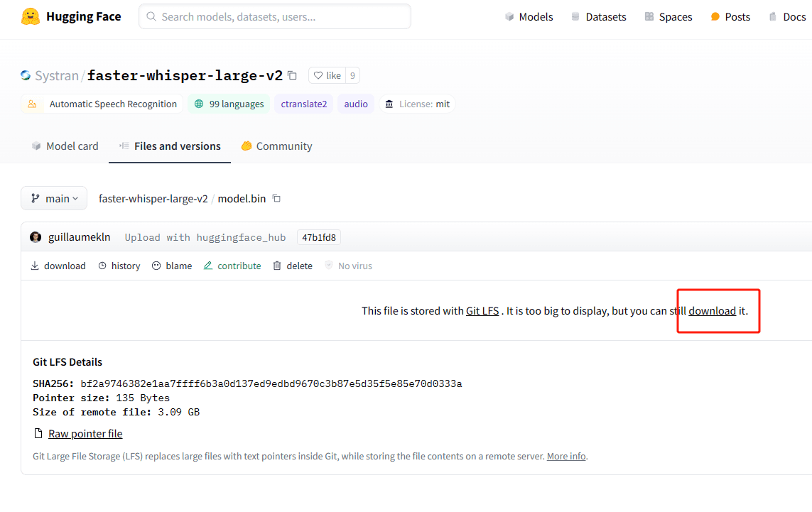
Task: Click the No virus shield badge
Action: click(348, 265)
